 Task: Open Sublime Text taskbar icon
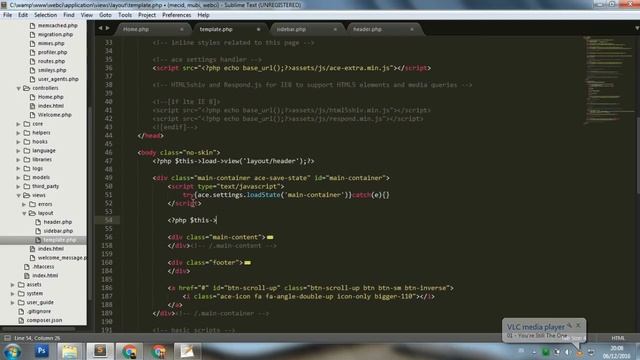pos(100,351)
